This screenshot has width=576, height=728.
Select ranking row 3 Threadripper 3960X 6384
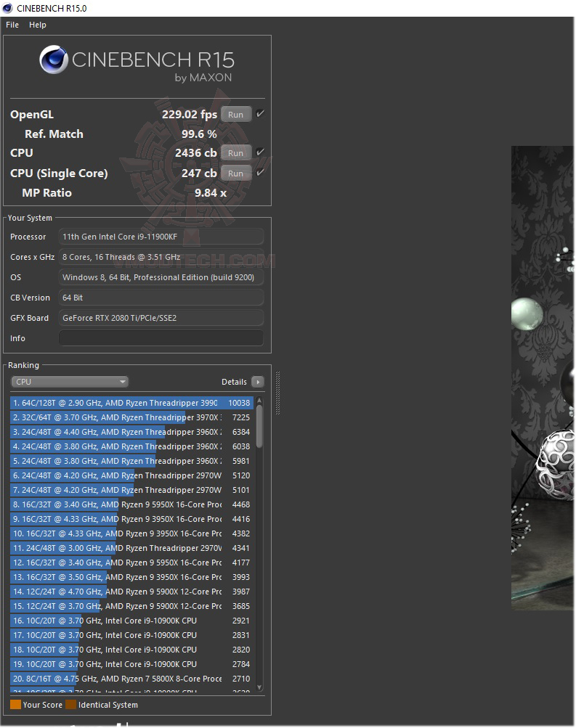(x=132, y=432)
